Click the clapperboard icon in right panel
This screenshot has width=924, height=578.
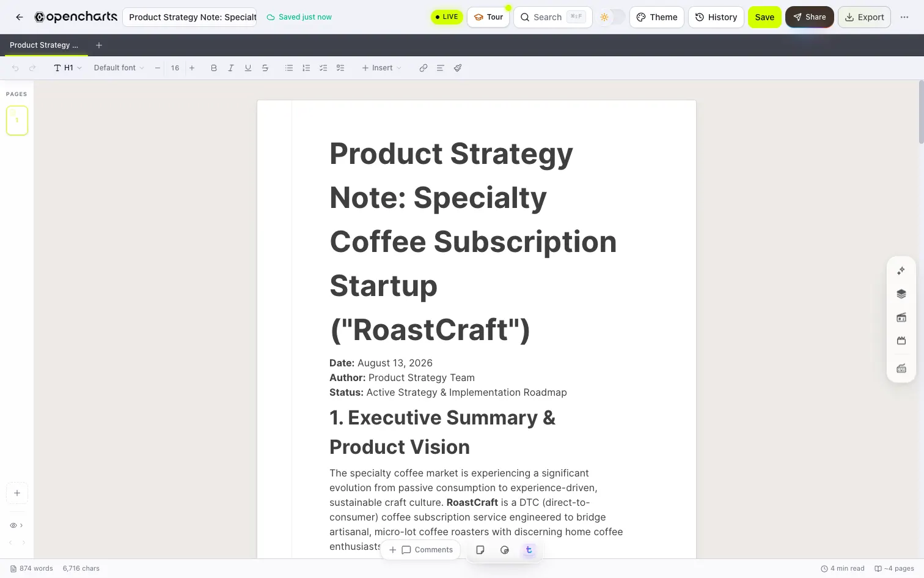pyautogui.click(x=901, y=341)
